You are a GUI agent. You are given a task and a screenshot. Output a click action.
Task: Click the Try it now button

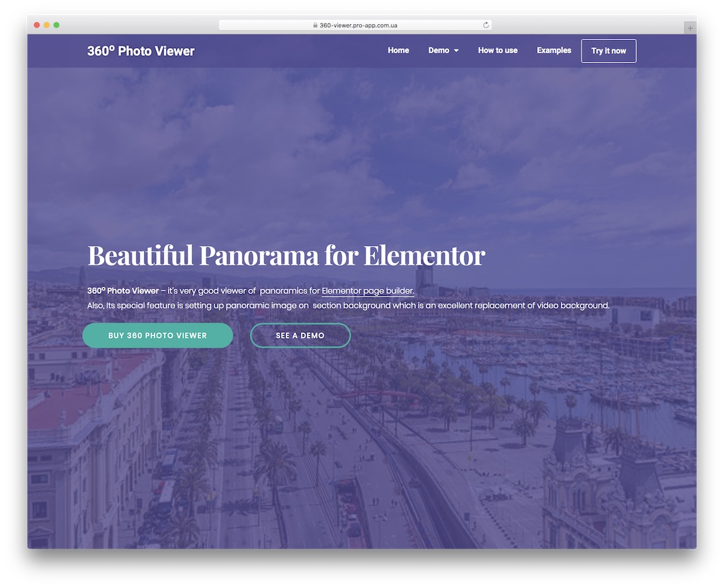coord(609,51)
